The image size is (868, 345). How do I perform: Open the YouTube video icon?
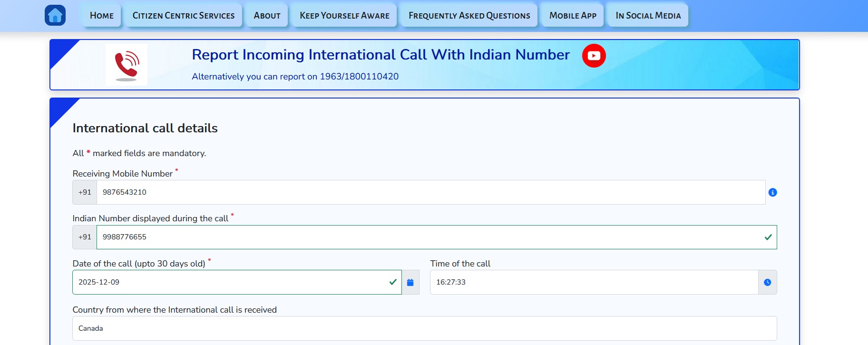(x=594, y=56)
